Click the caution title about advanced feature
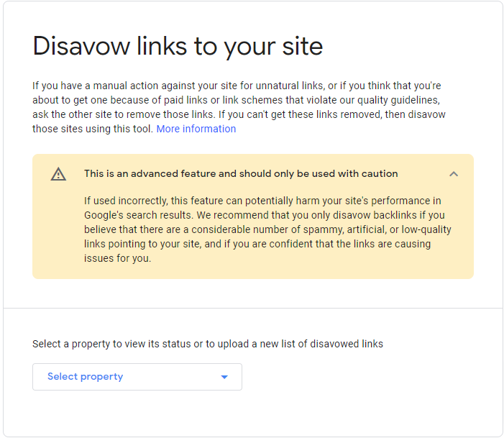The image size is (504, 438). tap(241, 173)
